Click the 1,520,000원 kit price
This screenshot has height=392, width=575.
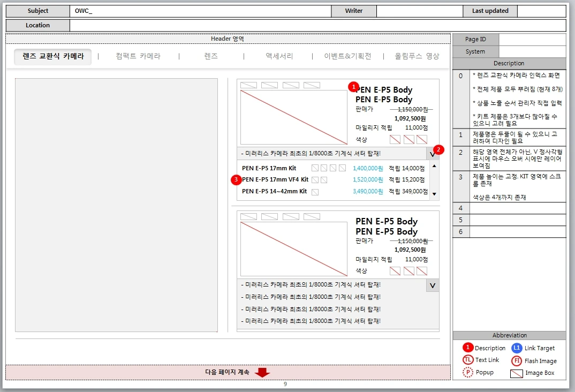coord(368,180)
